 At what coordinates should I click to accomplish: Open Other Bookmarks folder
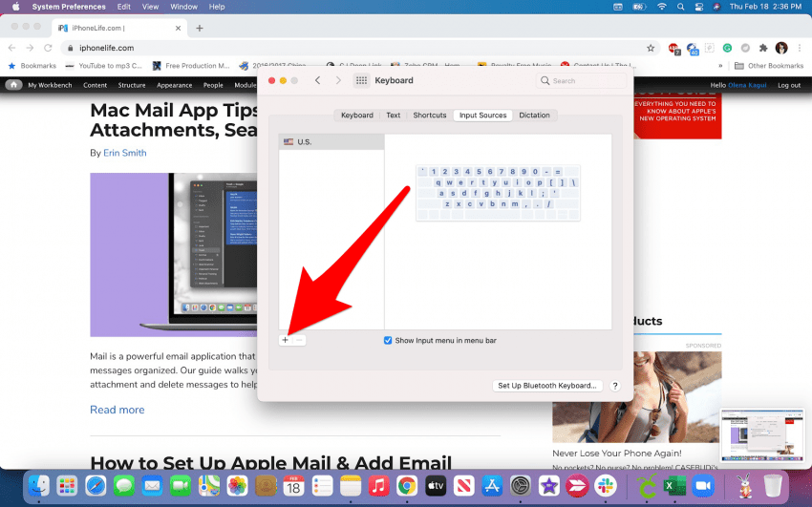tap(769, 66)
